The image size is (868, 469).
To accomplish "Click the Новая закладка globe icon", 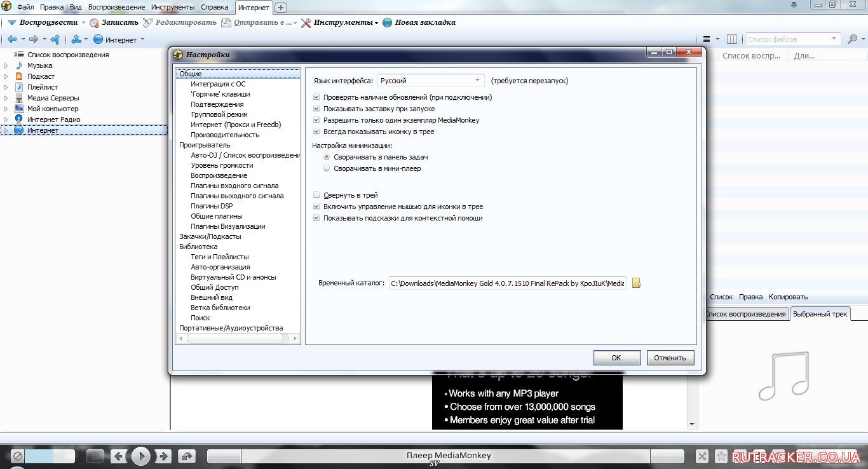I will click(x=388, y=22).
